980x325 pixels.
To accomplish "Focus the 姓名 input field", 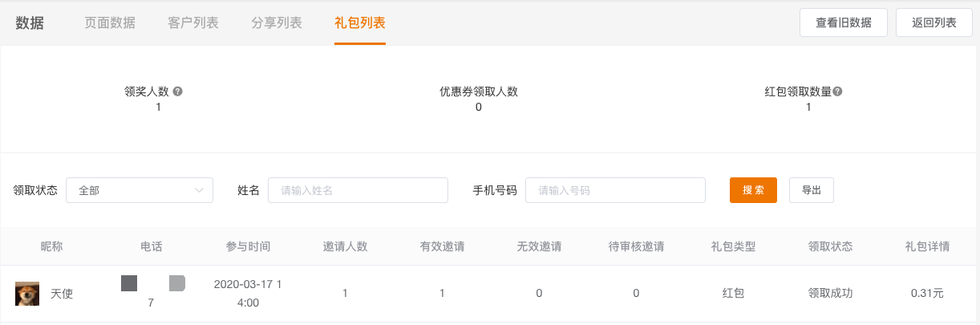I will [358, 190].
